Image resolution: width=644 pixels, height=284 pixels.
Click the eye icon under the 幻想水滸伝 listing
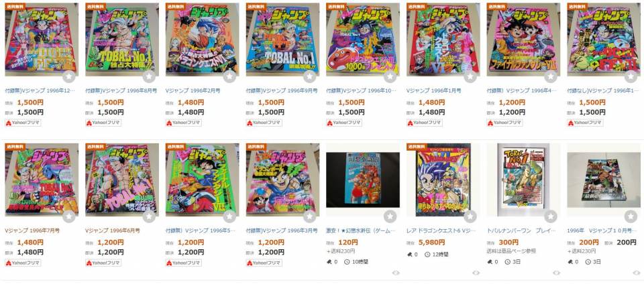[396, 273]
